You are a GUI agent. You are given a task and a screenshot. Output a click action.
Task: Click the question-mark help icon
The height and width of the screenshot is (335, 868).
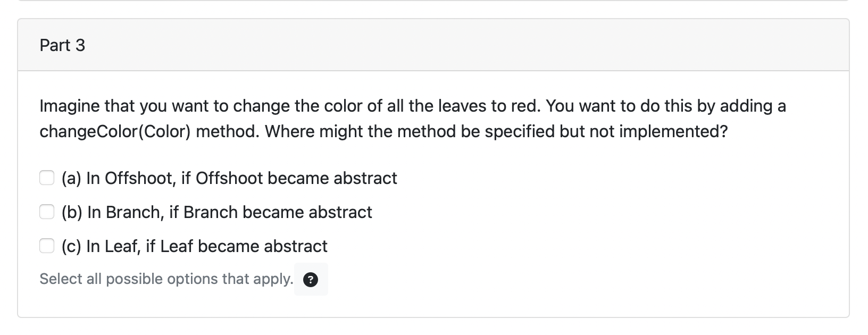coord(311,280)
